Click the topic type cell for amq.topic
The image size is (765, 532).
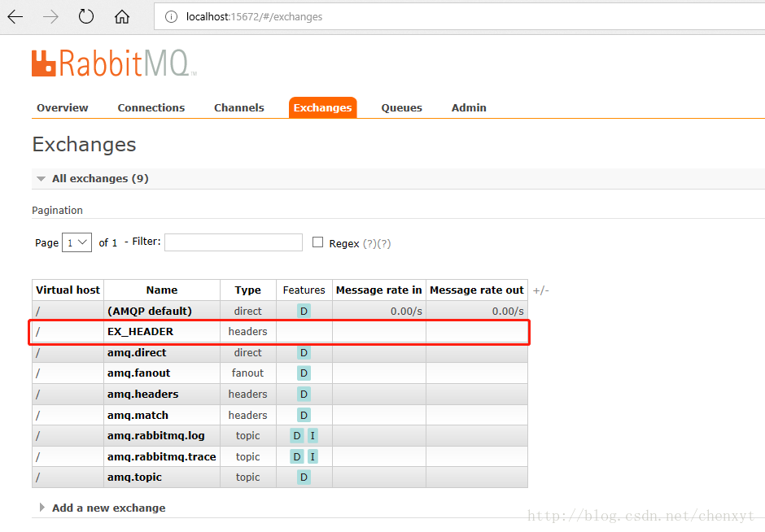[248, 477]
